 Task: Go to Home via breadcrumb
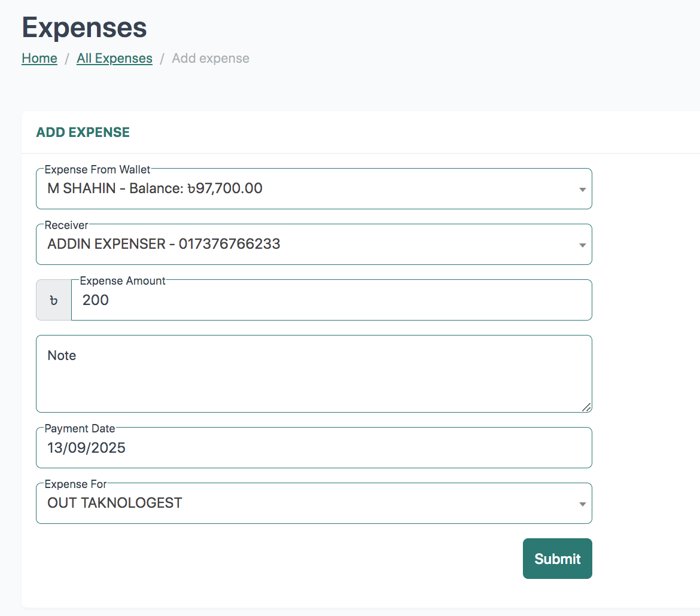(39, 59)
